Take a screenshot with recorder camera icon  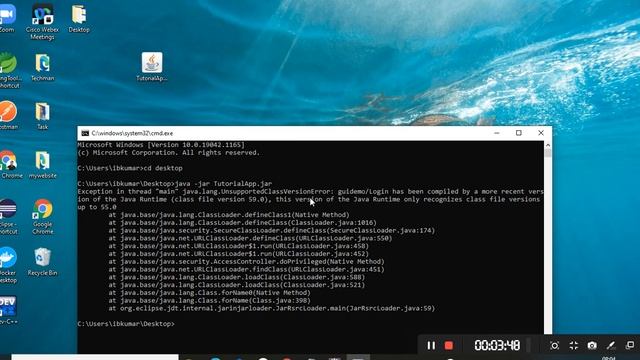(x=592, y=345)
